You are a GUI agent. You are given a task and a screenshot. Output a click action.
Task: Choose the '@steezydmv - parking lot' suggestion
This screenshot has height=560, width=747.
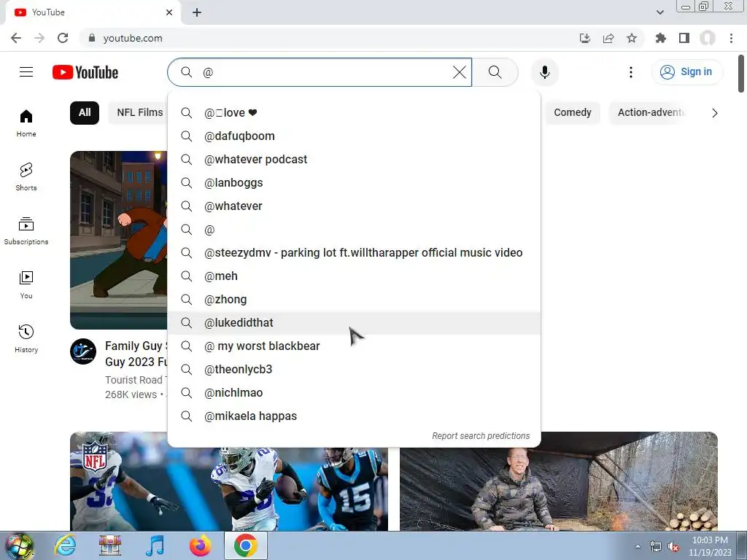pyautogui.click(x=354, y=253)
